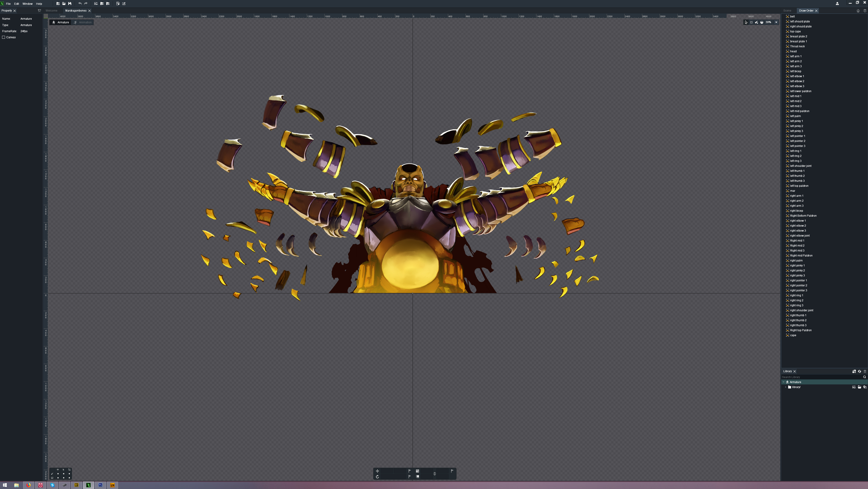Select the arrow selection tool in canvas toolbar

(x=746, y=22)
